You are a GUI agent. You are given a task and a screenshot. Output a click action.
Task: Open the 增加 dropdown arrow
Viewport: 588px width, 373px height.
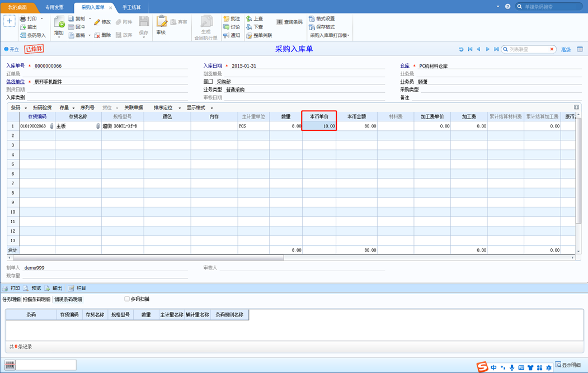pos(59,37)
